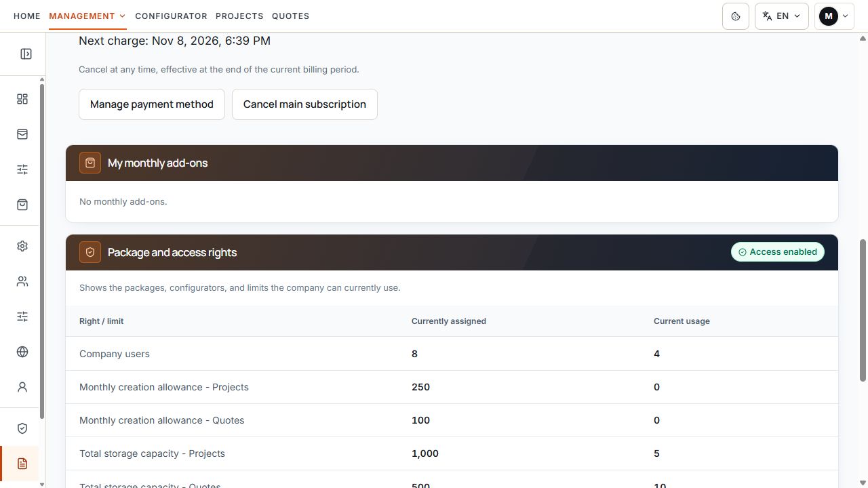Open the PROJECTS menu item
This screenshot has height=488, width=868.
239,16
